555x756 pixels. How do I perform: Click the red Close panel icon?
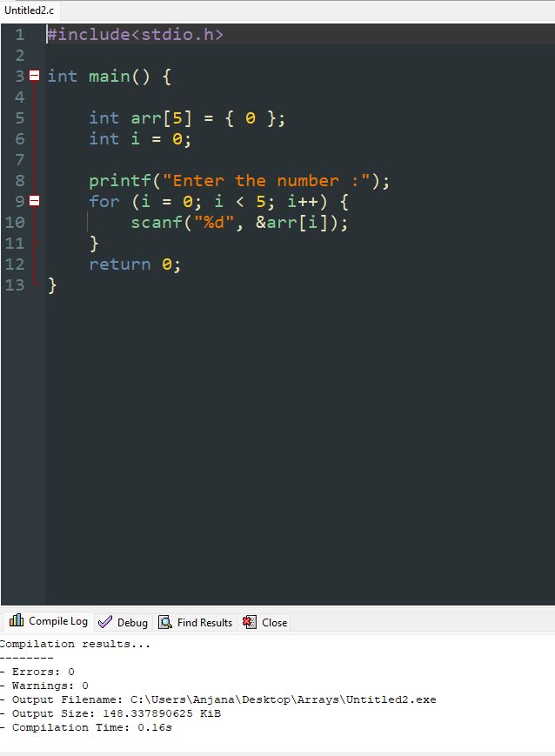pyautogui.click(x=250, y=622)
